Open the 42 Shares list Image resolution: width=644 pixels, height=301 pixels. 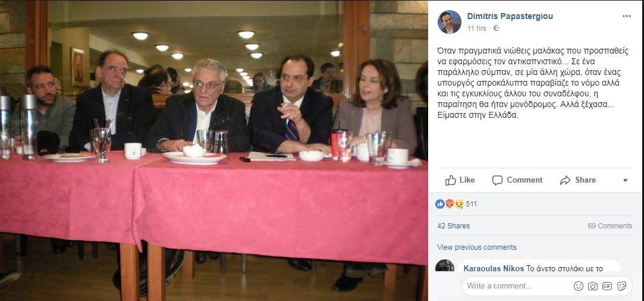coord(454,226)
